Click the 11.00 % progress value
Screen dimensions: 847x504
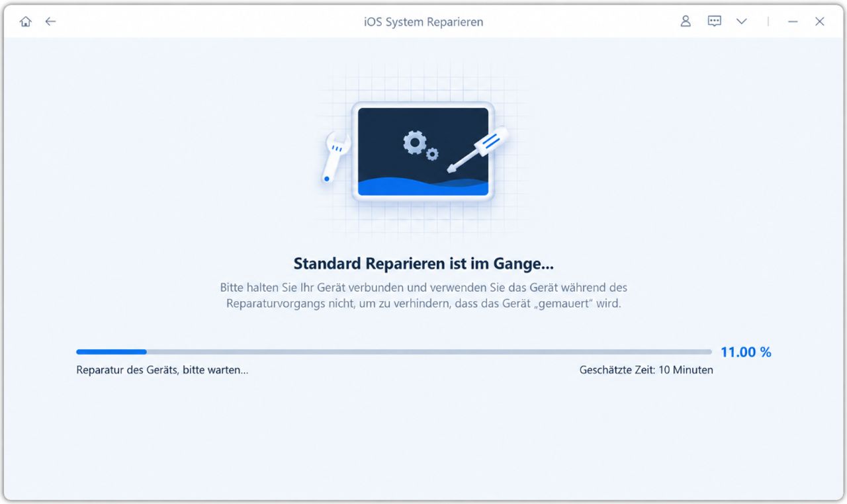[746, 352]
